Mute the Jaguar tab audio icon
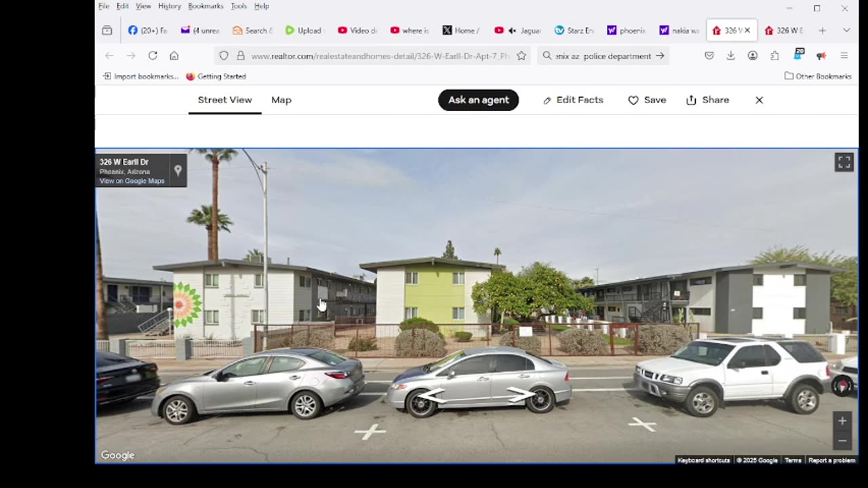 pos(512,30)
